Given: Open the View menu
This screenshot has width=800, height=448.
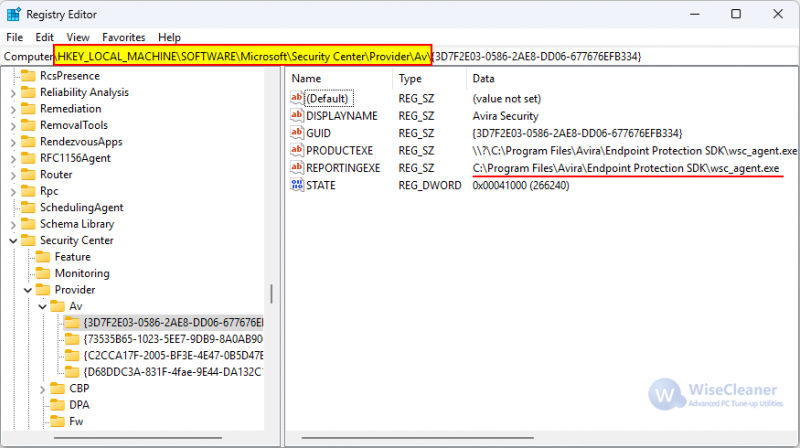Looking at the screenshot, I should (x=78, y=37).
